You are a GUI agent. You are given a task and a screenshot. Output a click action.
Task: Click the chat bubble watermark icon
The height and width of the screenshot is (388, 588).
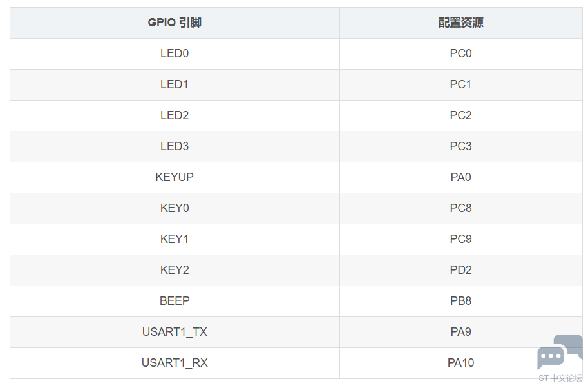pos(560,353)
